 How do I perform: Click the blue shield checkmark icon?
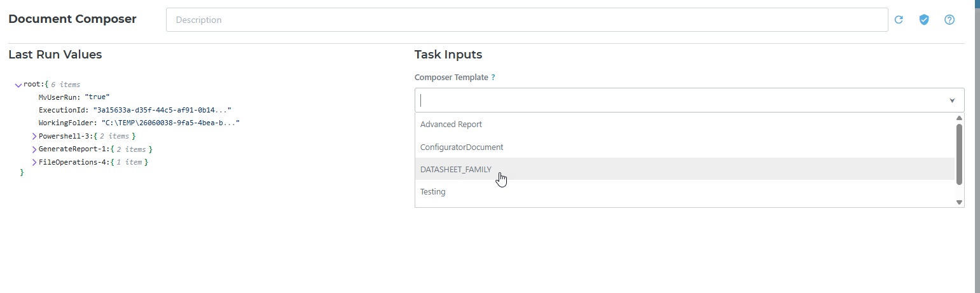point(924,20)
